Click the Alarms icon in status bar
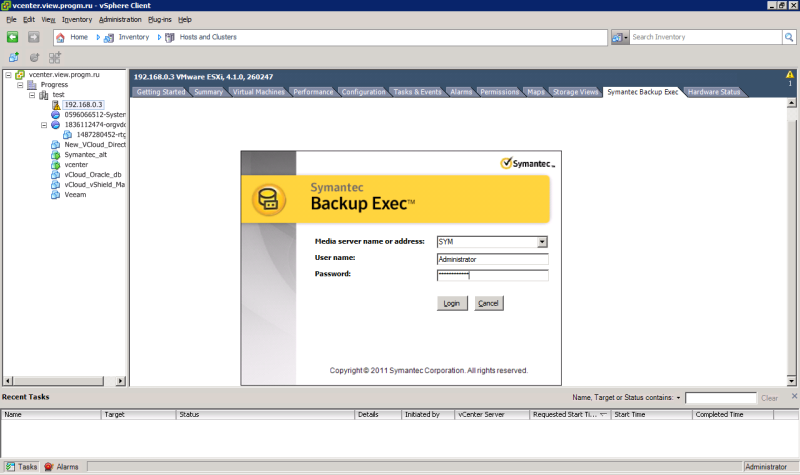Viewport: 800px width, 475px height. pos(49,466)
